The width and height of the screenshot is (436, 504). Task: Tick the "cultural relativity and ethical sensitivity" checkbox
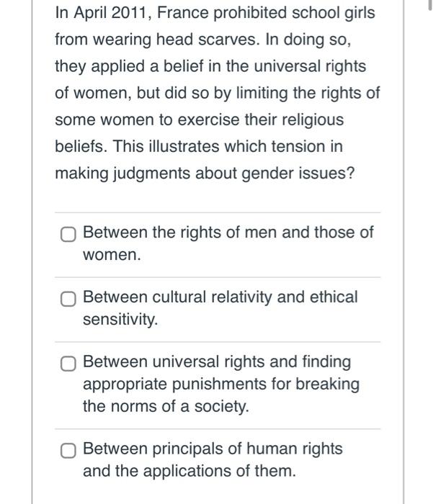(x=68, y=299)
